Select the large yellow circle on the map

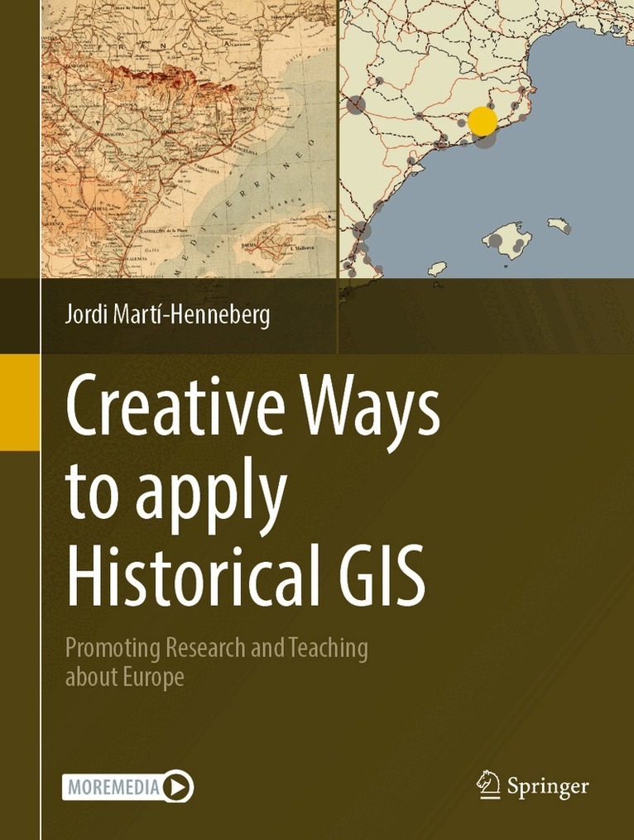coord(482,121)
